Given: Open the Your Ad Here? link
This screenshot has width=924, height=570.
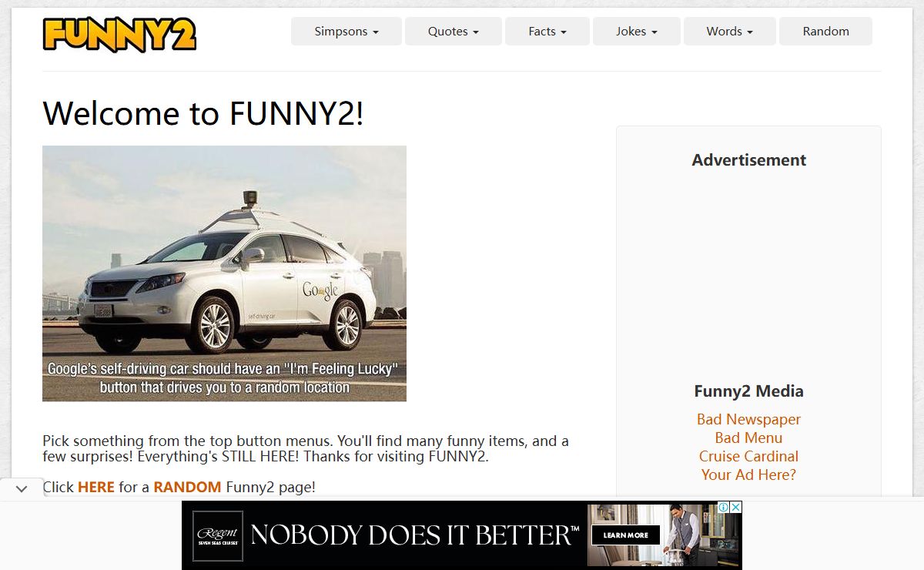Looking at the screenshot, I should [748, 474].
